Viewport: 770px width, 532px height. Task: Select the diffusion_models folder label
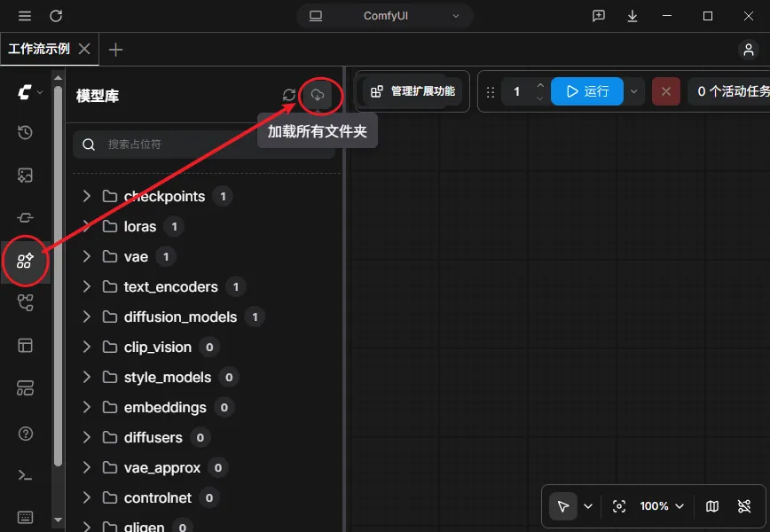point(180,317)
